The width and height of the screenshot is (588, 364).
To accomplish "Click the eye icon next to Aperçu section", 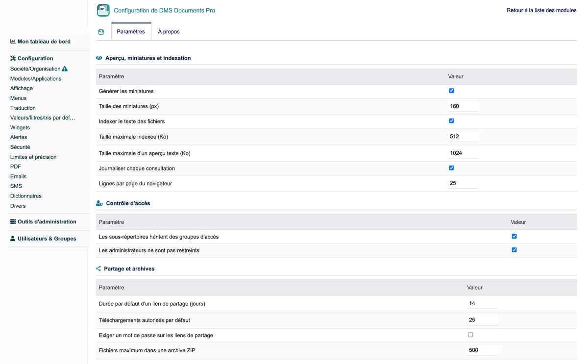I will pyautogui.click(x=99, y=58).
